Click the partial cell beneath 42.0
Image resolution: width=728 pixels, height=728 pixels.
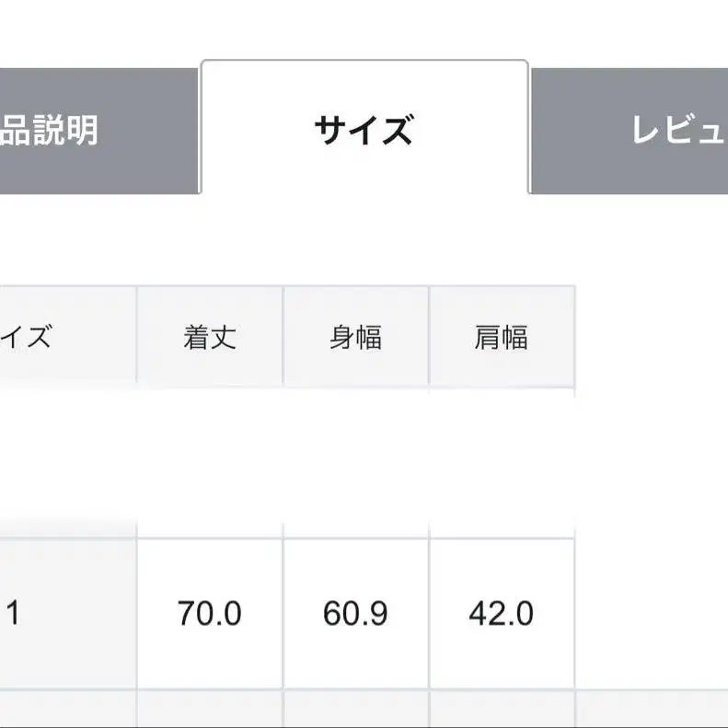point(502,710)
